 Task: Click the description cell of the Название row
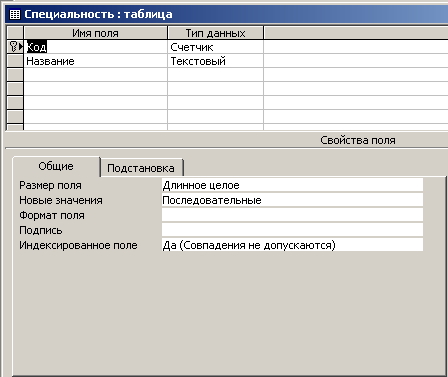coord(356,61)
